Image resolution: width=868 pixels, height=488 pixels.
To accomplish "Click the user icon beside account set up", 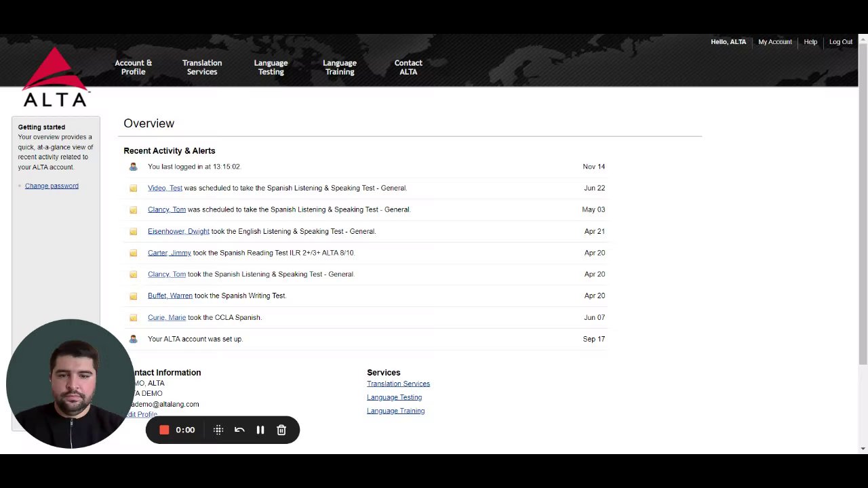I will [x=133, y=339].
